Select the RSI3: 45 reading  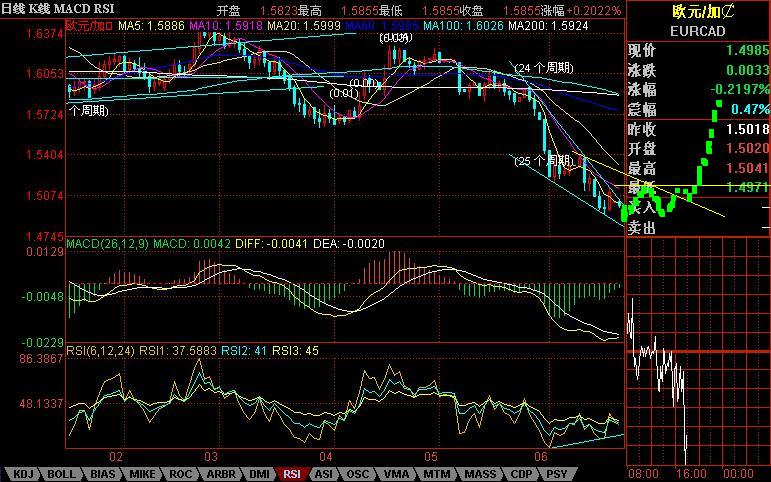tap(296, 351)
